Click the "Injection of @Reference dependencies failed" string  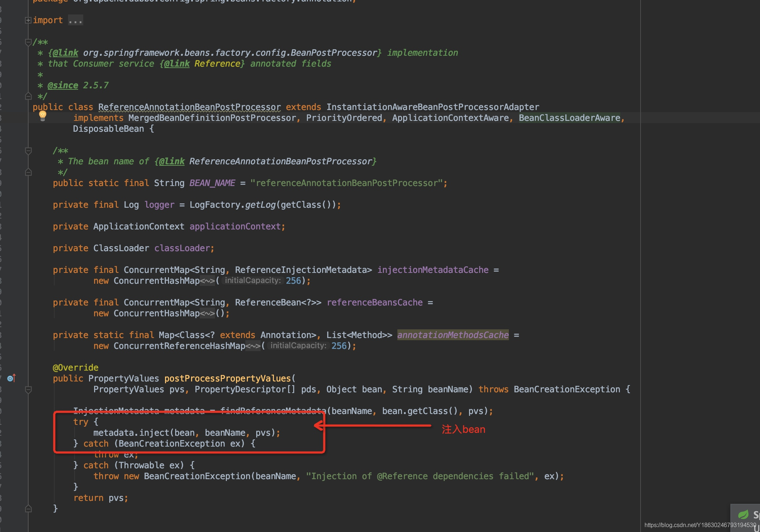pyautogui.click(x=420, y=476)
